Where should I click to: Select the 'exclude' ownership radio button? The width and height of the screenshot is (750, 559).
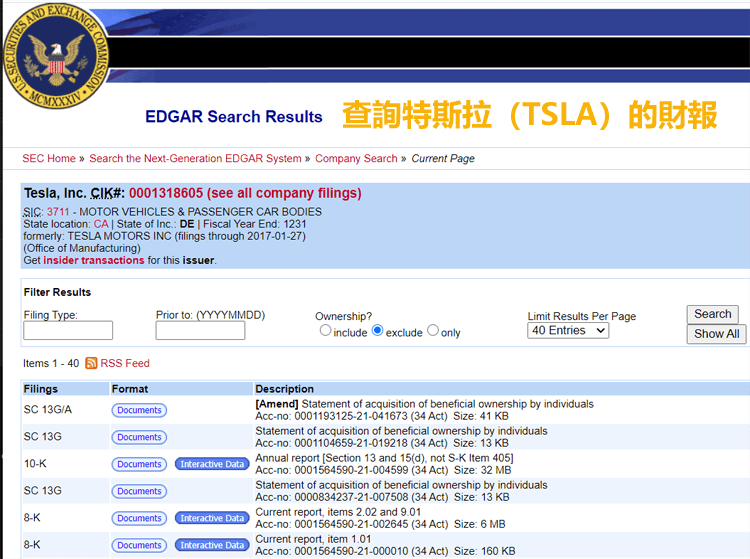378,331
